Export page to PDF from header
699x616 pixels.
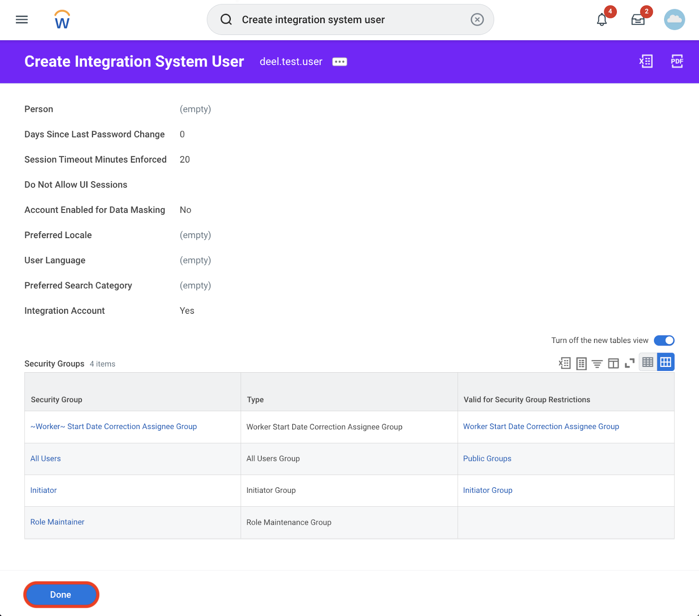(x=677, y=61)
